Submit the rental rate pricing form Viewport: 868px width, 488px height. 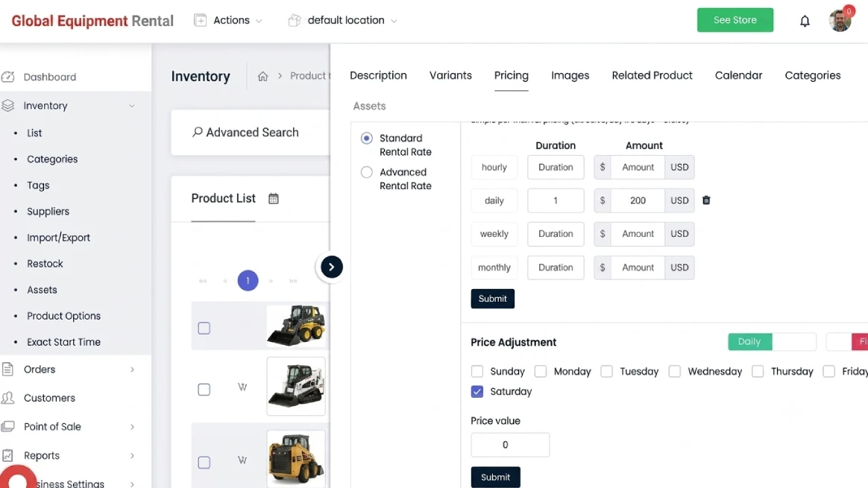[492, 299]
